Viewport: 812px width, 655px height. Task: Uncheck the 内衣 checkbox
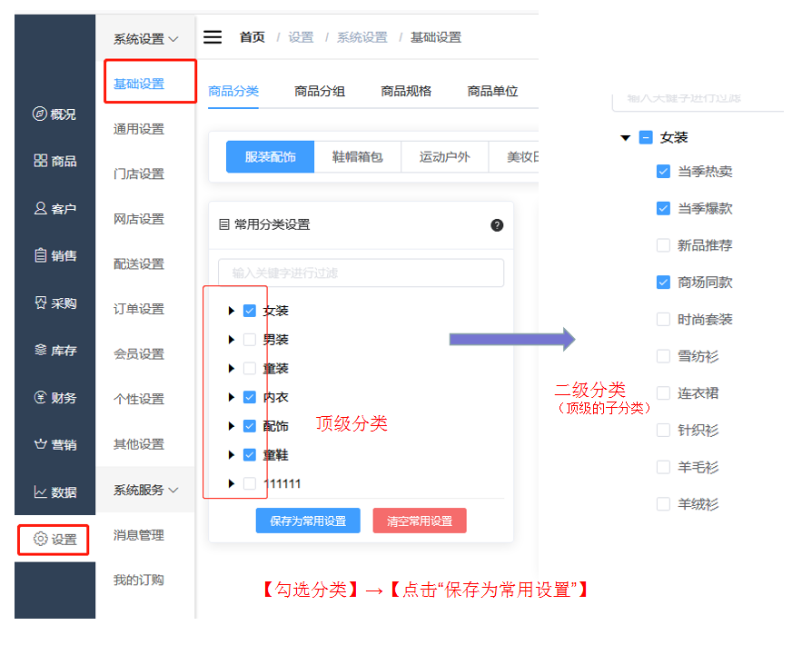[x=250, y=397]
